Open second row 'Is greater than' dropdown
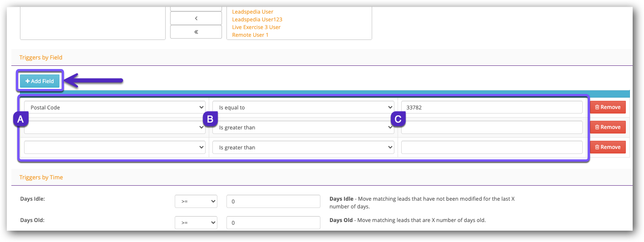Viewport: 644px width, 242px height. (303, 128)
